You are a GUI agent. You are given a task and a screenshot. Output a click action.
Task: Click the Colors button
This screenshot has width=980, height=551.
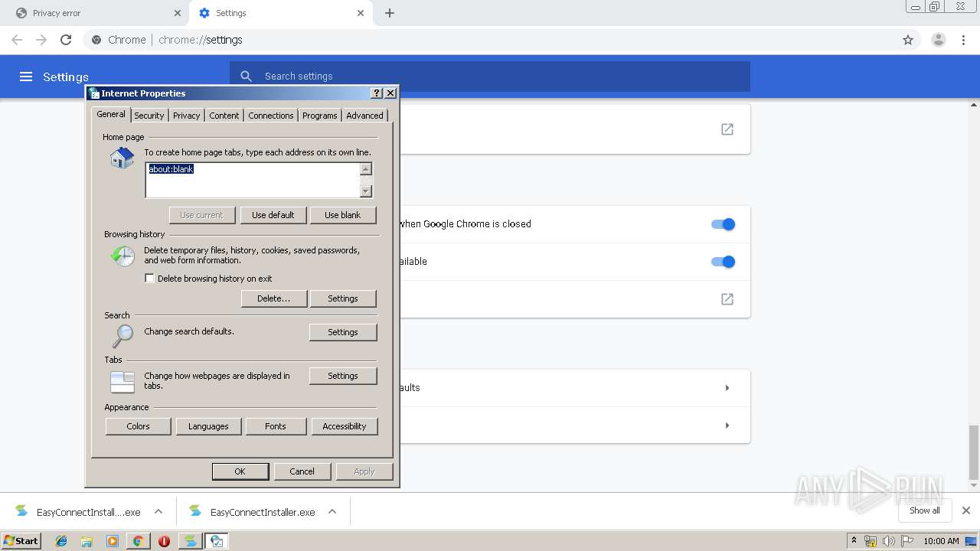pos(139,426)
